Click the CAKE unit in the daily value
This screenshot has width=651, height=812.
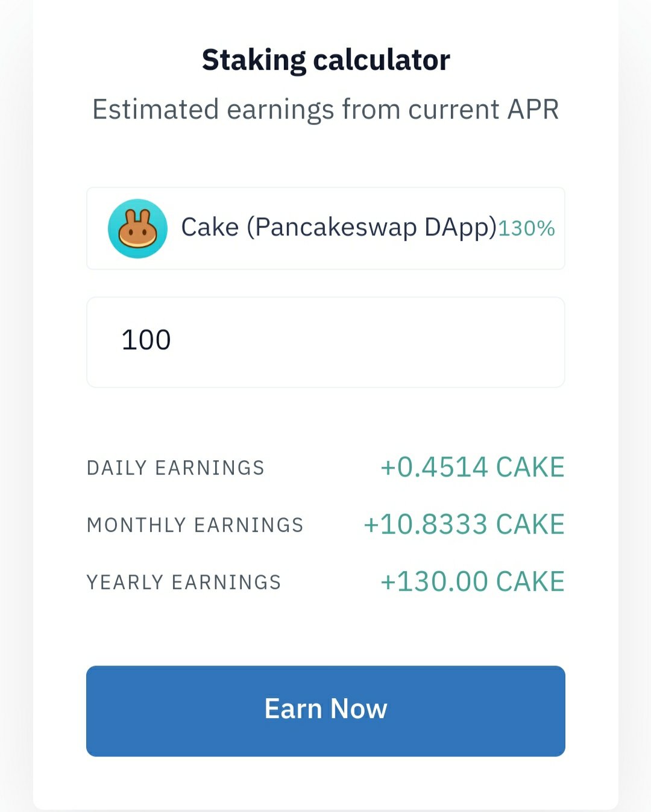click(530, 467)
